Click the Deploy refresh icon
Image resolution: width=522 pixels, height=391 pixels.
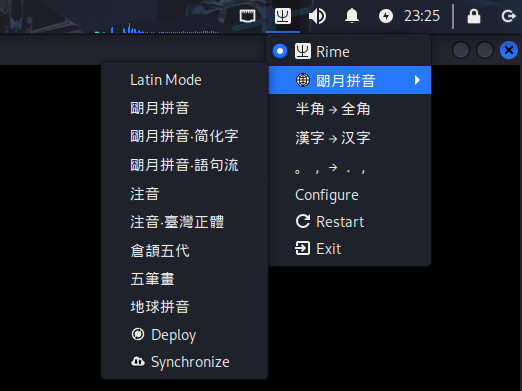(x=138, y=334)
